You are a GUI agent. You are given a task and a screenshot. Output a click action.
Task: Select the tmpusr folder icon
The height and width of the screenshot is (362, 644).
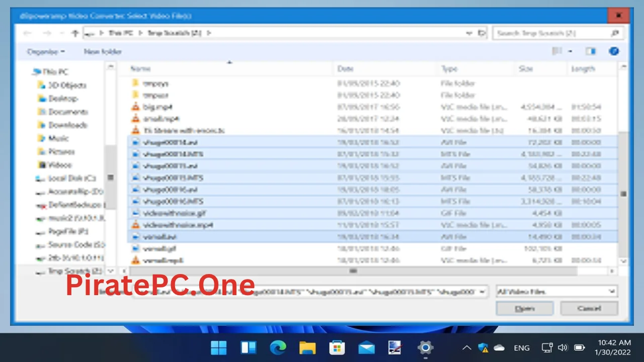tap(135, 95)
